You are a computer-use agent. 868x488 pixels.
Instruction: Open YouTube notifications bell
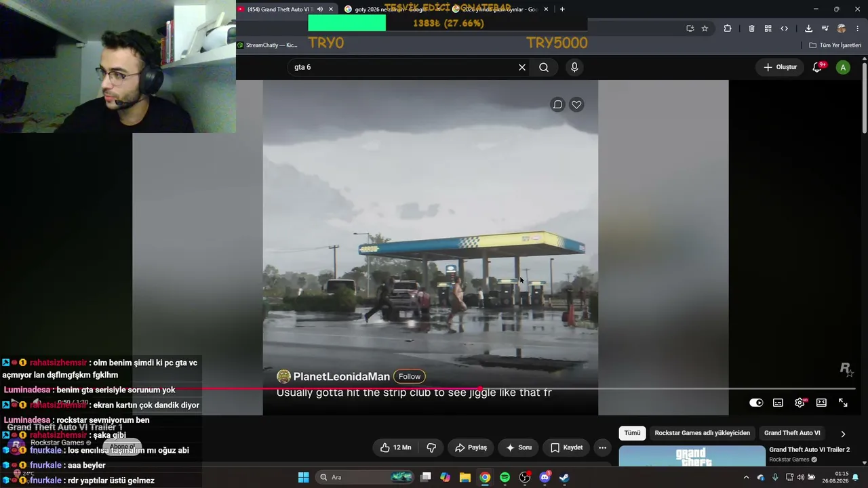[x=817, y=67]
